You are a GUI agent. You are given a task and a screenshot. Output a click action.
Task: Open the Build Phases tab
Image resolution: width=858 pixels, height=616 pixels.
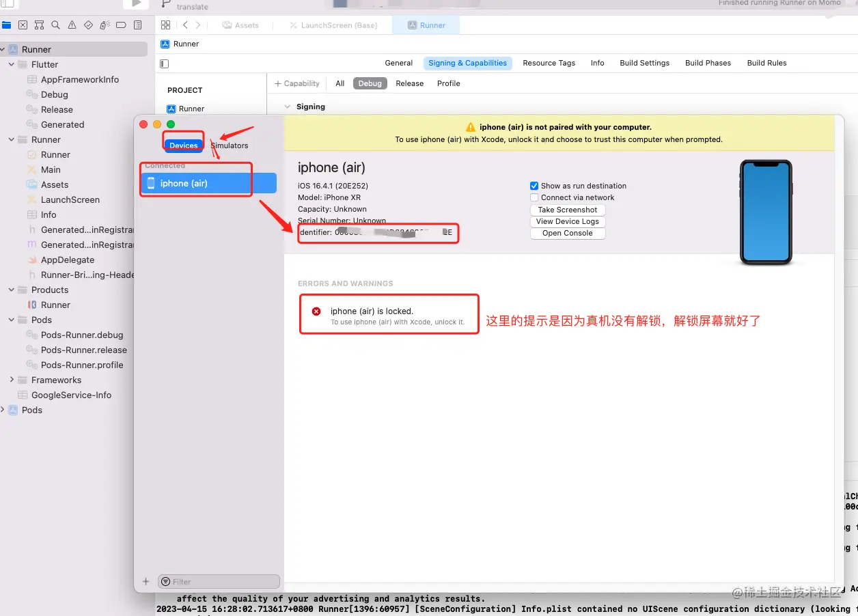click(708, 63)
